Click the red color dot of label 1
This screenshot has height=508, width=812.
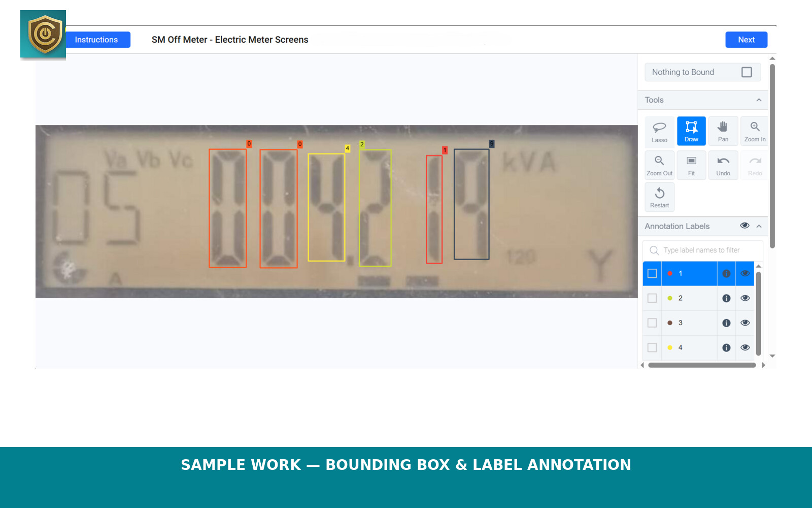[x=670, y=273]
